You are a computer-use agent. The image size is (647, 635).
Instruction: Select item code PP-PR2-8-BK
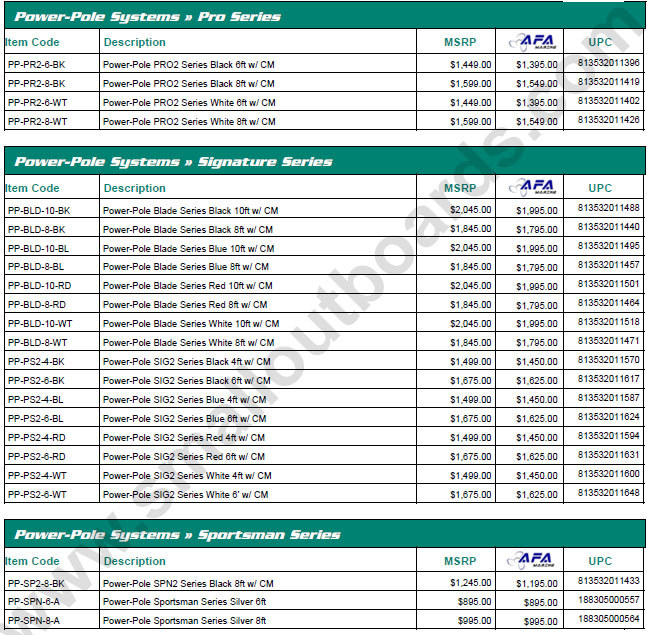tap(36, 84)
